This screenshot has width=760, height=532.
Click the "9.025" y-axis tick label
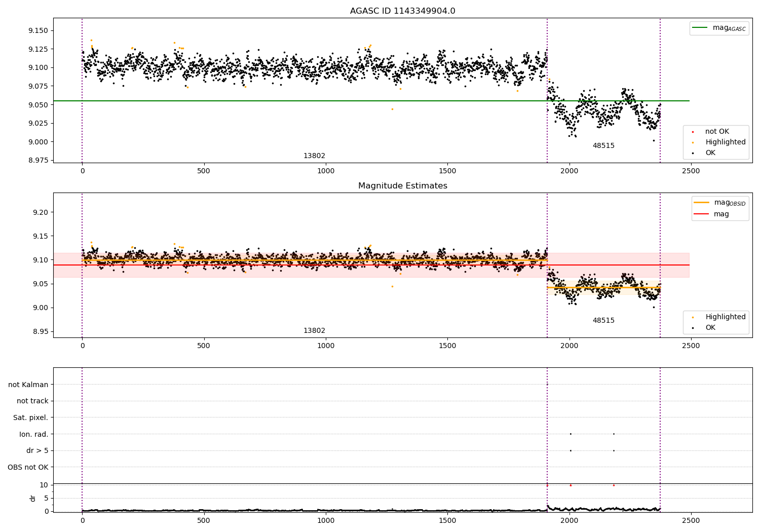[38, 123]
